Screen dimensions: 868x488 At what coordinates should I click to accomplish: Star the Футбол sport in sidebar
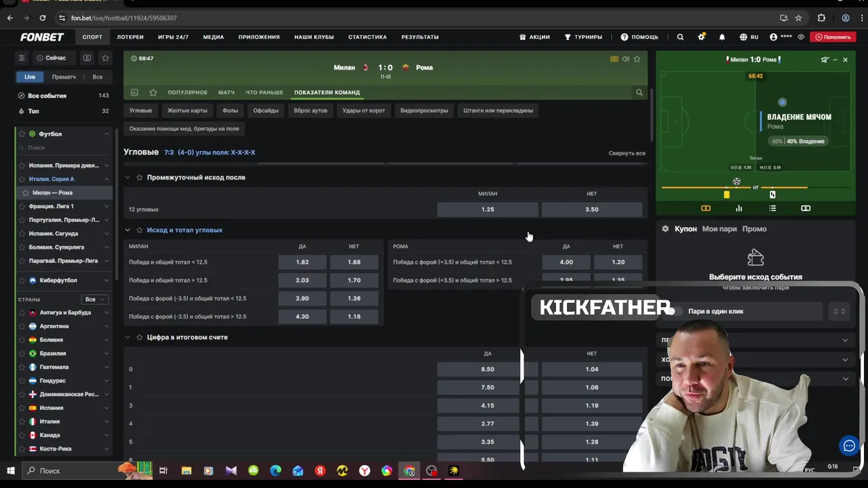click(x=22, y=134)
